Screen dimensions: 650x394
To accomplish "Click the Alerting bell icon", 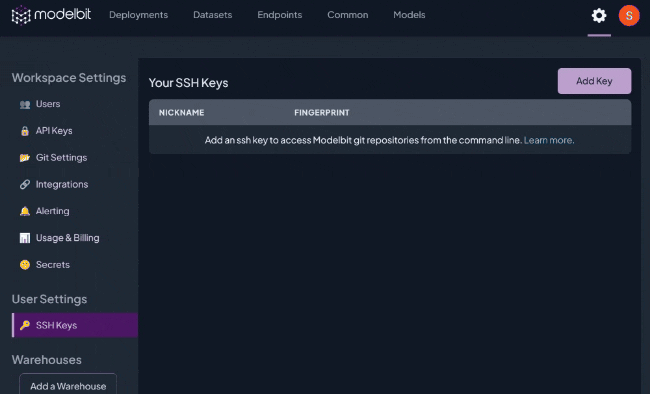I will (25, 211).
